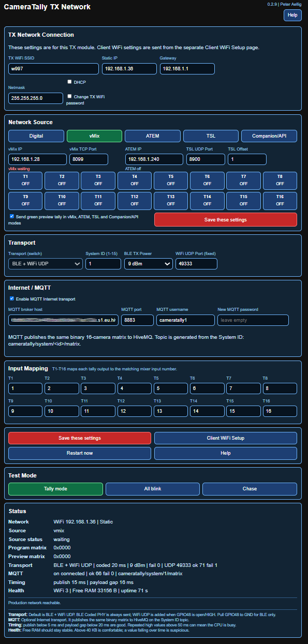Image resolution: width=308 pixels, height=644 pixels.
Task: Click red Save button in Network Source
Action: 226,219
